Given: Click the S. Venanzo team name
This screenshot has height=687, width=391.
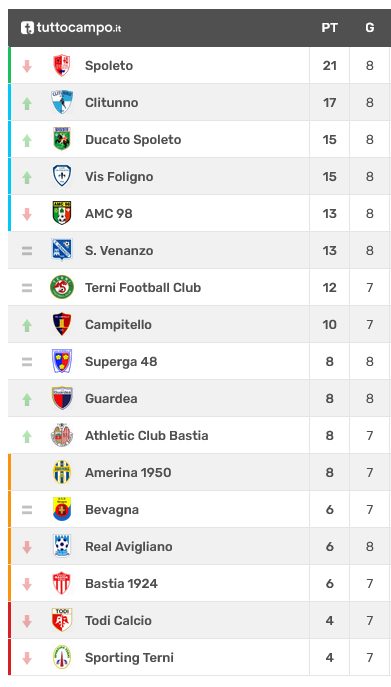Looking at the screenshot, I should pyautogui.click(x=119, y=251).
